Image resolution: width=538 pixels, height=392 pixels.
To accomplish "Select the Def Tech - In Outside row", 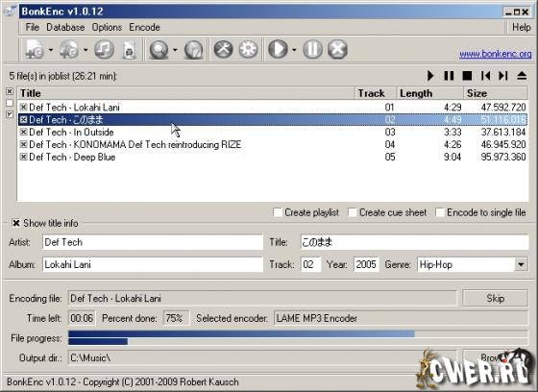I will 273,133.
